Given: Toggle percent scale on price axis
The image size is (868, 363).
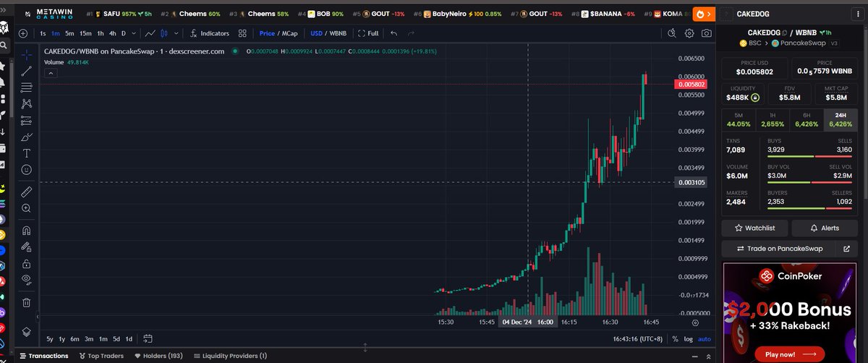Looking at the screenshot, I should pos(675,338).
